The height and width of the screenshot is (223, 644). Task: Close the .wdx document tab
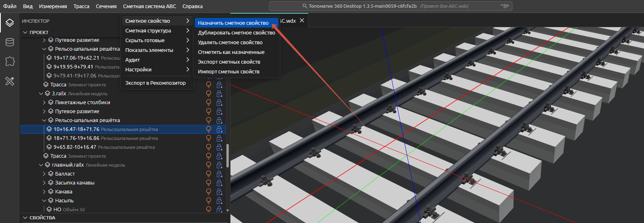coord(302,21)
